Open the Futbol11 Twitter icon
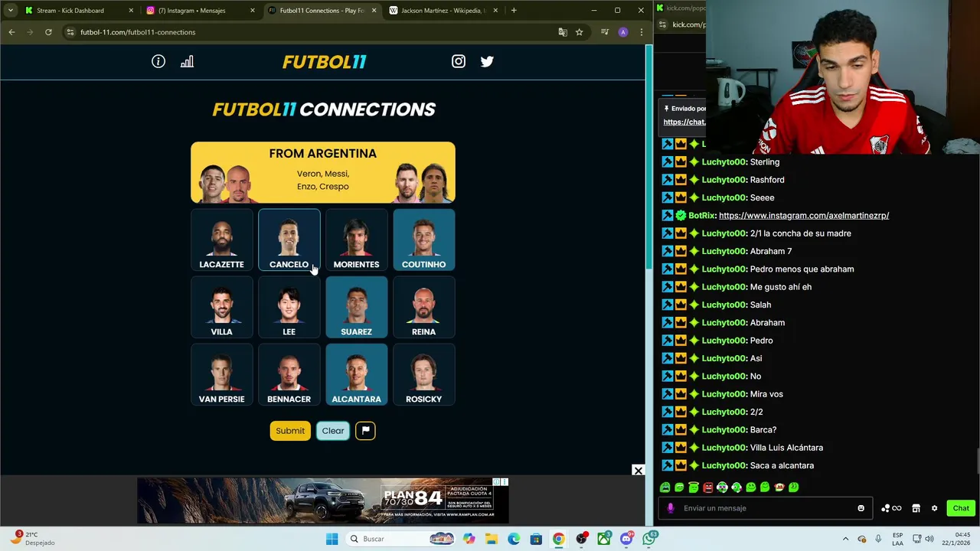The image size is (980, 551). coord(487,62)
